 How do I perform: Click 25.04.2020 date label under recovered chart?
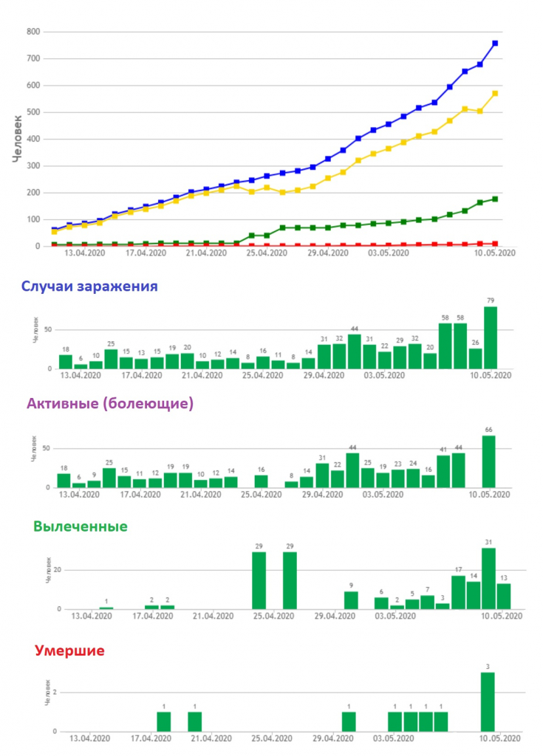[273, 616]
